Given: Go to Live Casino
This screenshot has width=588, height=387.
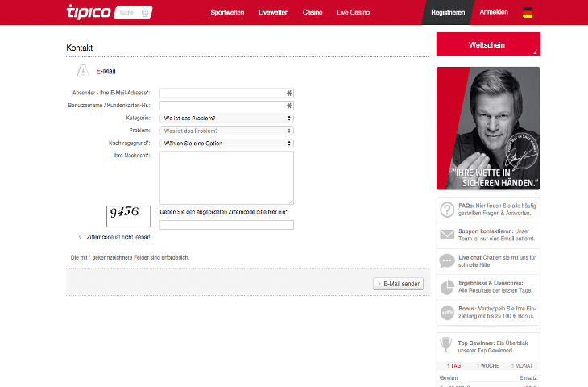Looking at the screenshot, I should 354,12.
